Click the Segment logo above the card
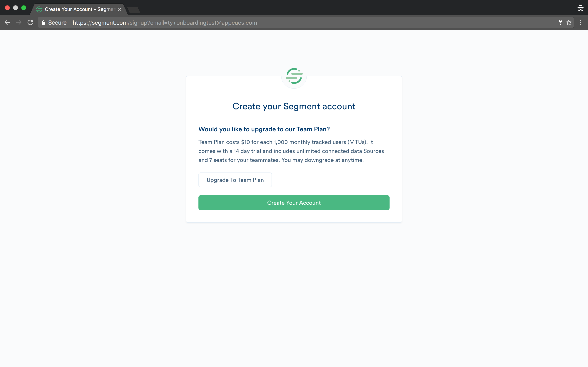Viewport: 588px width, 367px height. [294, 76]
